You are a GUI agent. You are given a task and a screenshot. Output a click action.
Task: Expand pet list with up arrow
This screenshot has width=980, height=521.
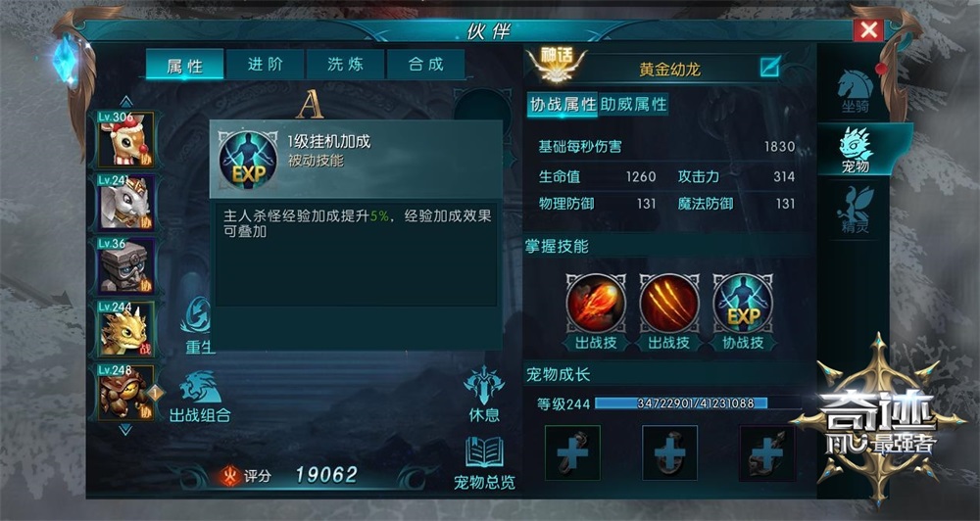tap(126, 101)
